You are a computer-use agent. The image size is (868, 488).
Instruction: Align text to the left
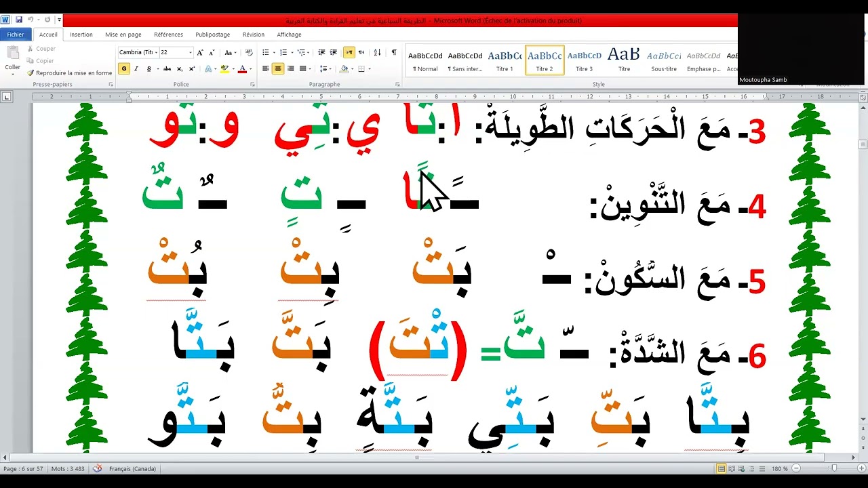click(x=265, y=68)
